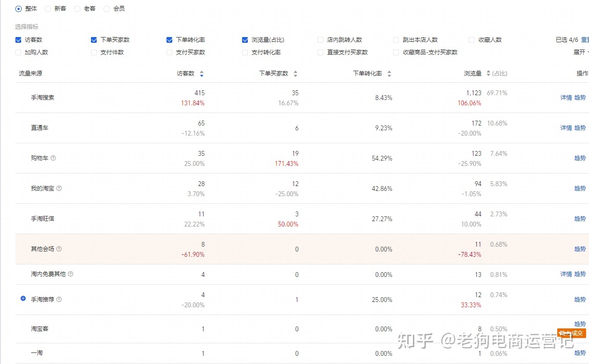Click help icon next to 其他会场
This screenshot has height=364, width=589.
[59, 249]
